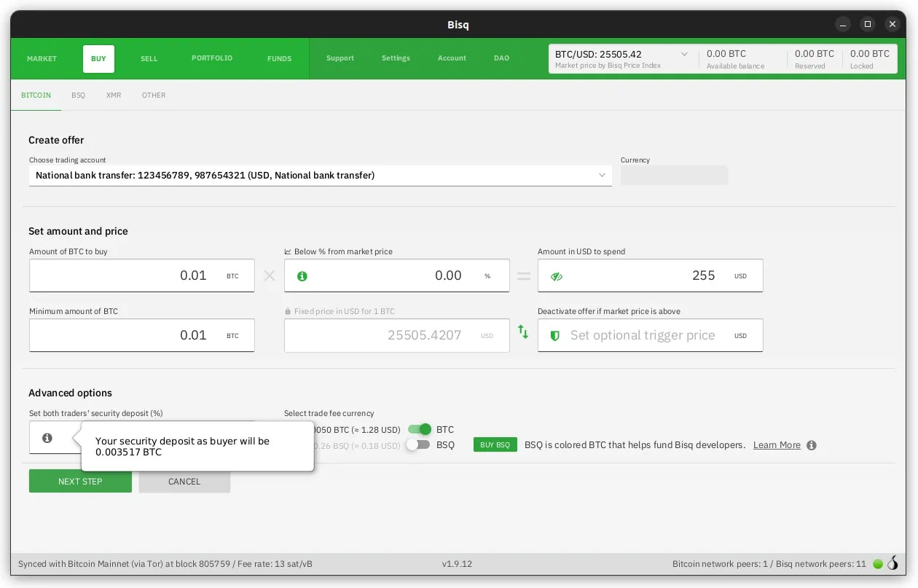Click the crossed-eye icon in USD amount field
This screenshot has height=588, width=918.
point(557,276)
